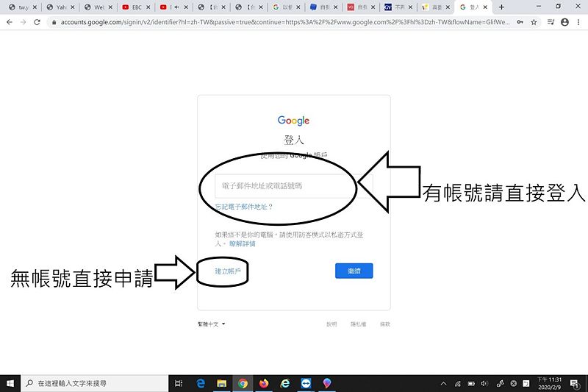Open Firefox from taskbar
The height and width of the screenshot is (392, 588).
264,383
